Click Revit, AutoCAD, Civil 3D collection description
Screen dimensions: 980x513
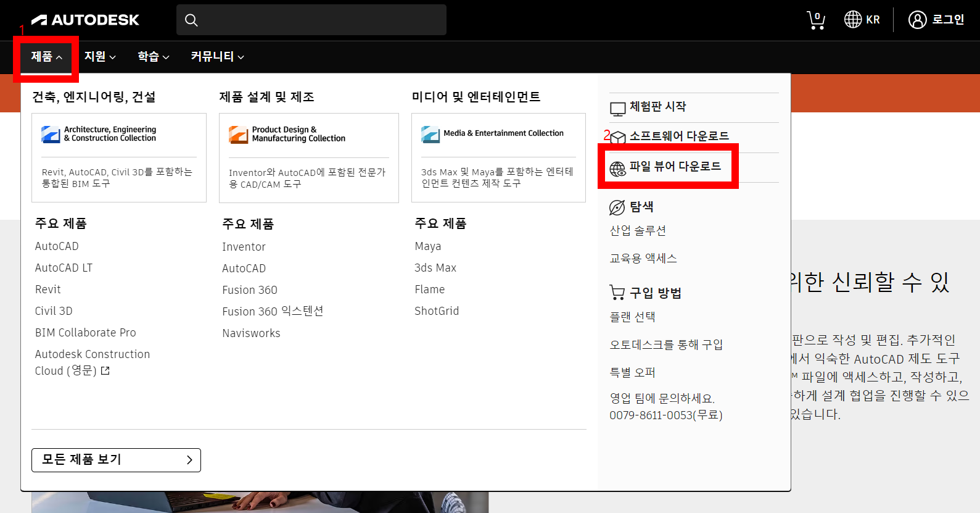coord(117,178)
